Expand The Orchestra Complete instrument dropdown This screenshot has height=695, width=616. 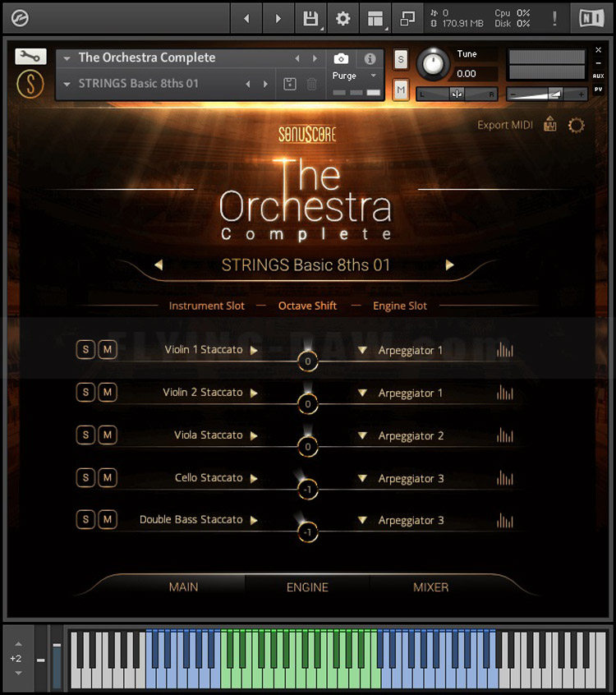[67, 58]
